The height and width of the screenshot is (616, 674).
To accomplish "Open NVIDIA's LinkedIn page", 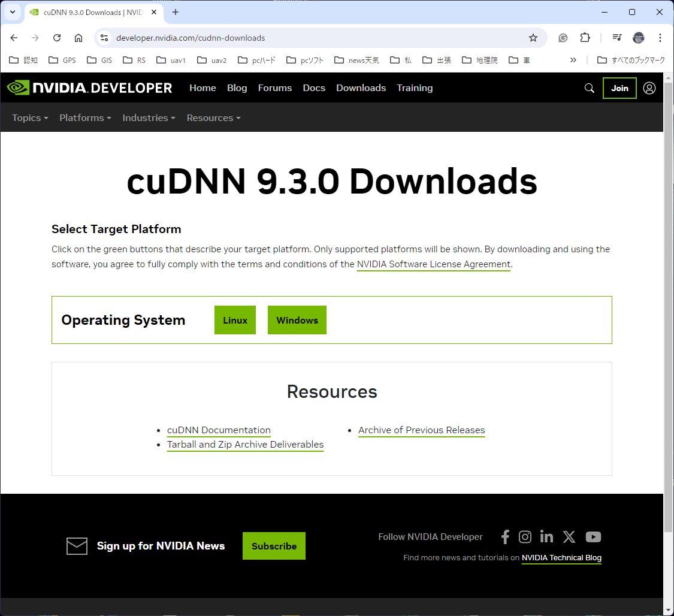I will click(x=546, y=536).
